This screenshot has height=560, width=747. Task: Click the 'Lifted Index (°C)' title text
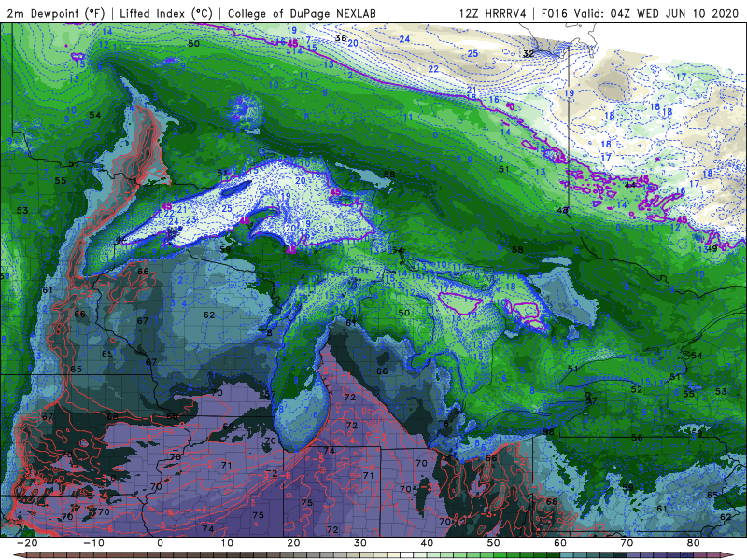pos(166,13)
